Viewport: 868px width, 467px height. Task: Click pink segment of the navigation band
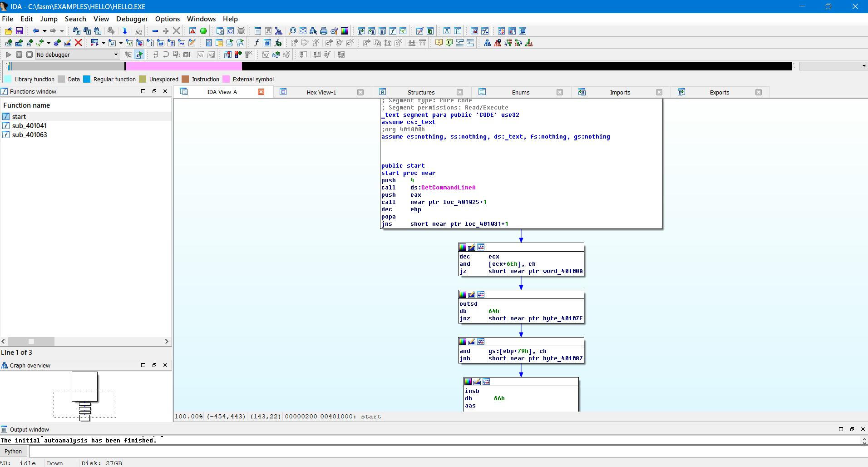(184, 66)
